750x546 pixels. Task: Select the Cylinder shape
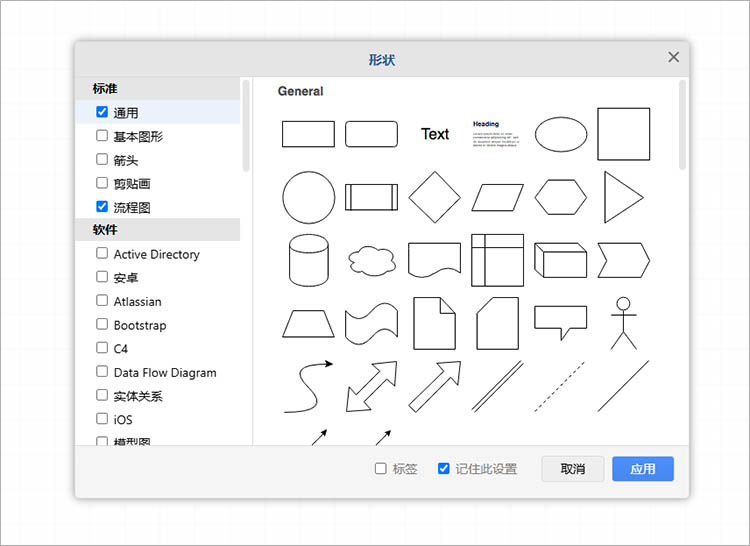[309, 260]
